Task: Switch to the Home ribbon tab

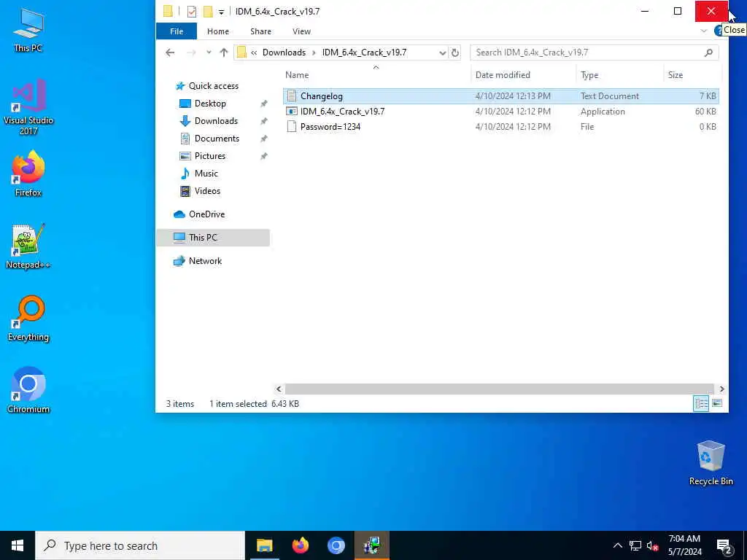Action: (x=217, y=31)
